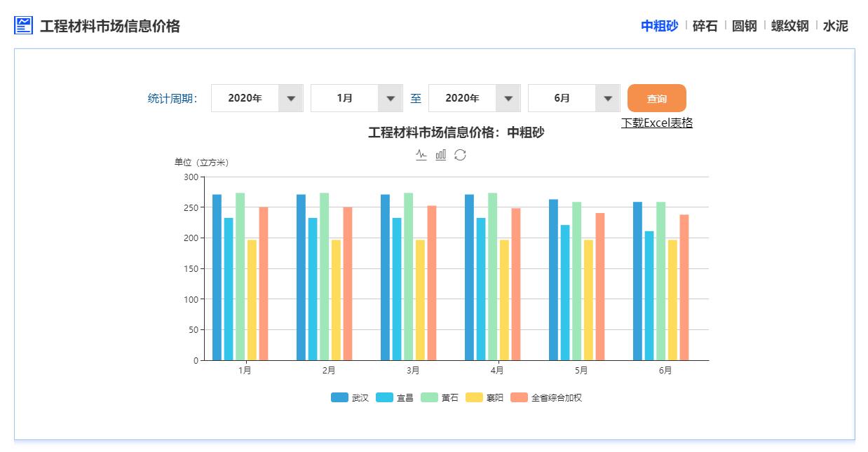Toggle 襄阳 series in legend

pos(484,397)
